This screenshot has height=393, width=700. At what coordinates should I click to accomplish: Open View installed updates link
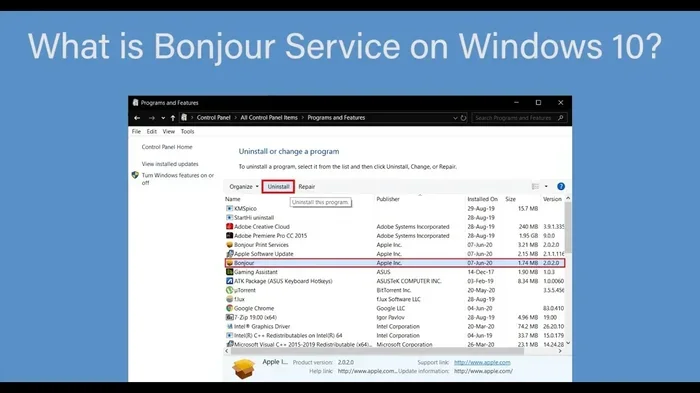(x=170, y=164)
